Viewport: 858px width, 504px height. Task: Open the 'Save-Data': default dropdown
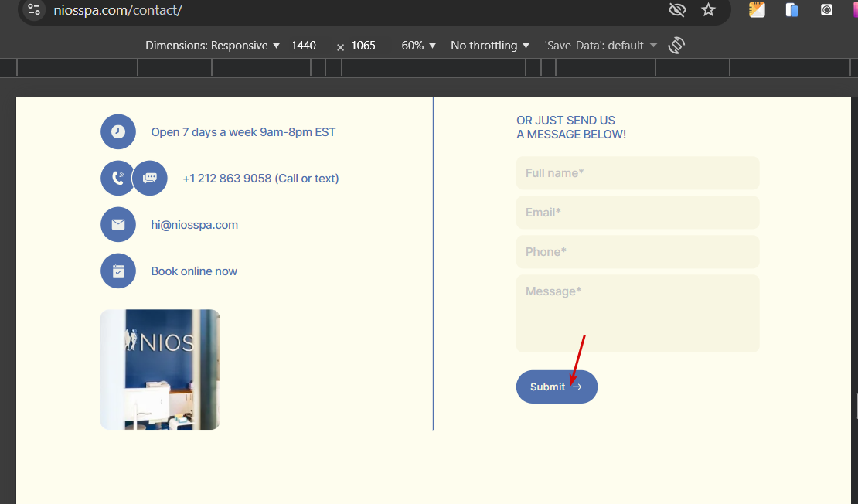[601, 46]
